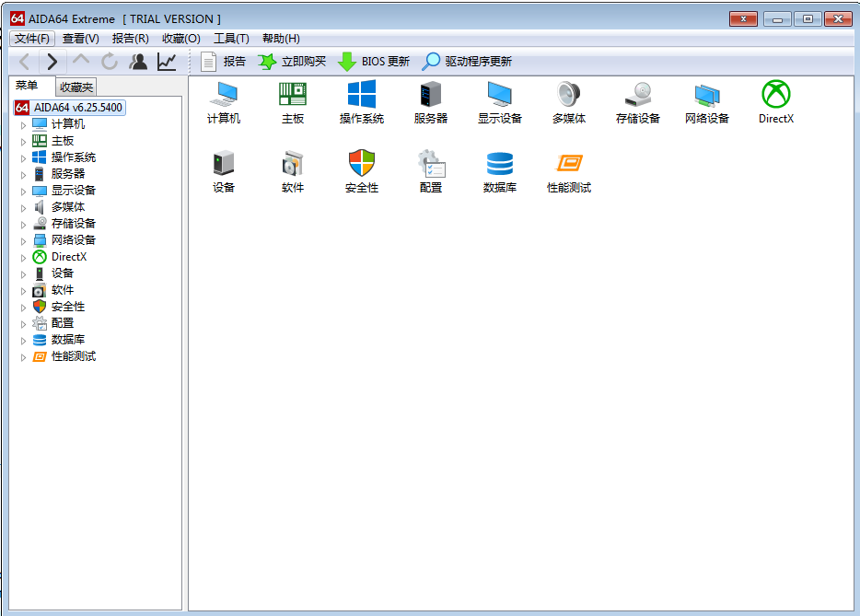Open the 计算机 (Computer) category icon
860x616 pixels.
[223, 101]
